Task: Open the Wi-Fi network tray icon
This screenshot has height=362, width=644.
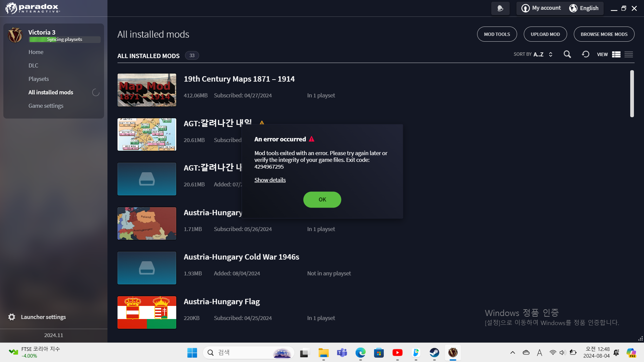Action: [553, 353]
